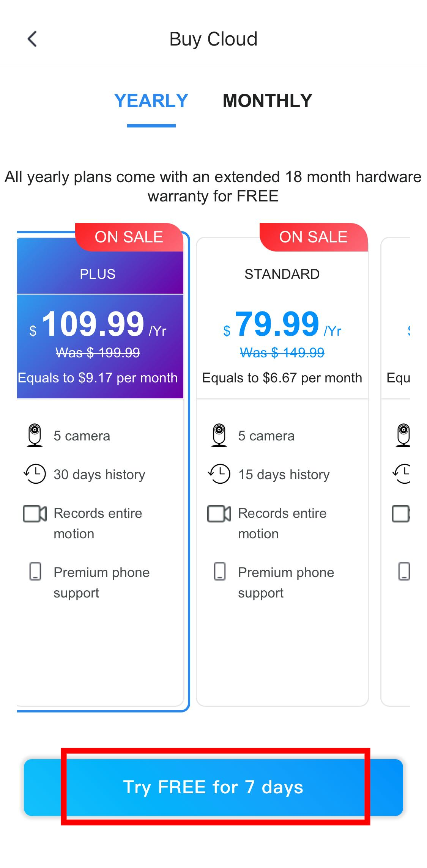427x868 pixels.
Task: Tap the history clock icon in PLUS
Action: (x=35, y=474)
